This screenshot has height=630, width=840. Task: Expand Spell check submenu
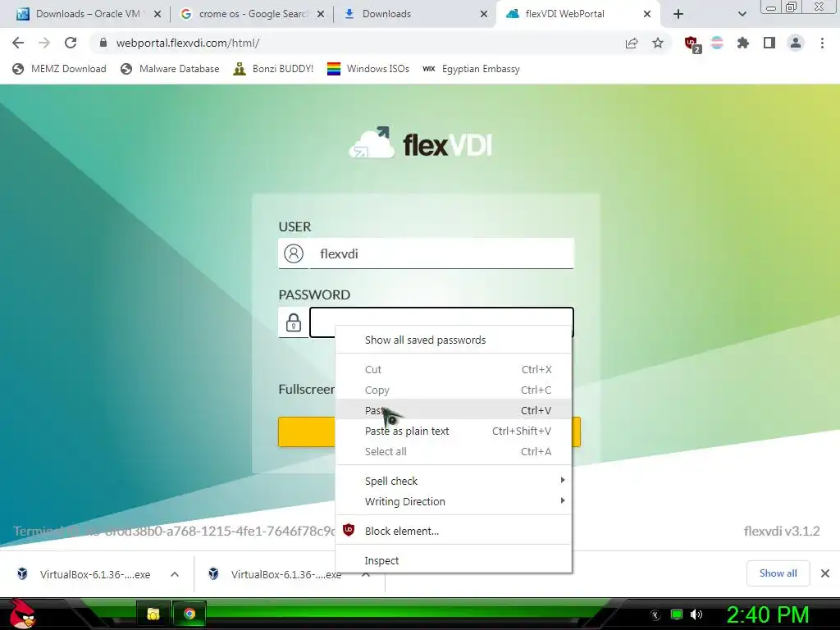click(453, 481)
